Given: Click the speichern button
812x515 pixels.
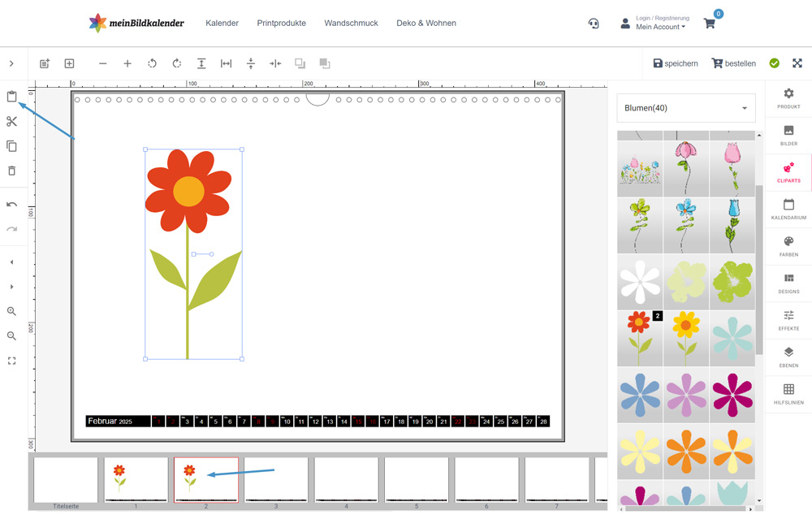Looking at the screenshot, I should (676, 63).
